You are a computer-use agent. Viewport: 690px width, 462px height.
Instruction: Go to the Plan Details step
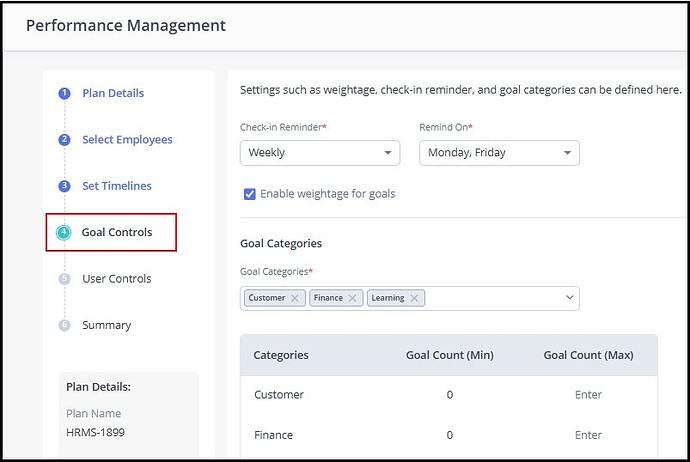pos(113,94)
